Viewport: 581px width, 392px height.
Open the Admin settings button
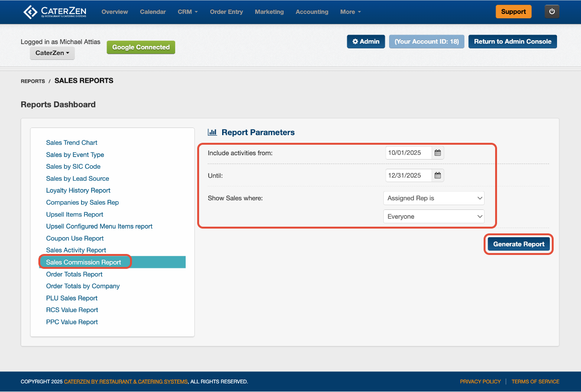[366, 42]
